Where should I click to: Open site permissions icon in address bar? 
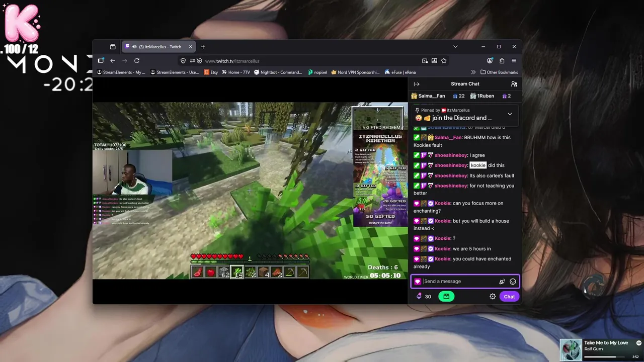pyautogui.click(x=192, y=61)
